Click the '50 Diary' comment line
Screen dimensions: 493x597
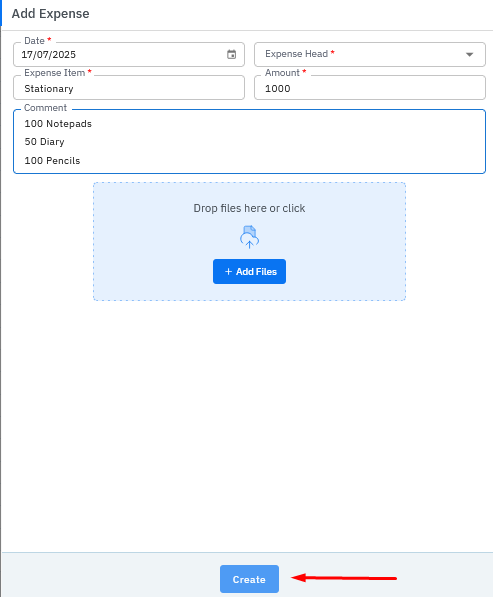(x=45, y=142)
